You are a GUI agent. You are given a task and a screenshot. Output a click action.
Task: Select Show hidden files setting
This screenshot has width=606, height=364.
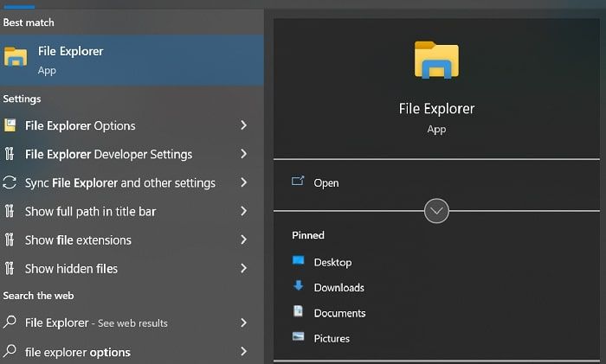(132, 268)
